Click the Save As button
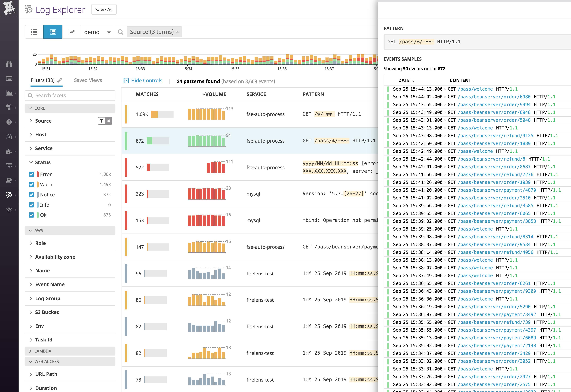 [104, 9]
